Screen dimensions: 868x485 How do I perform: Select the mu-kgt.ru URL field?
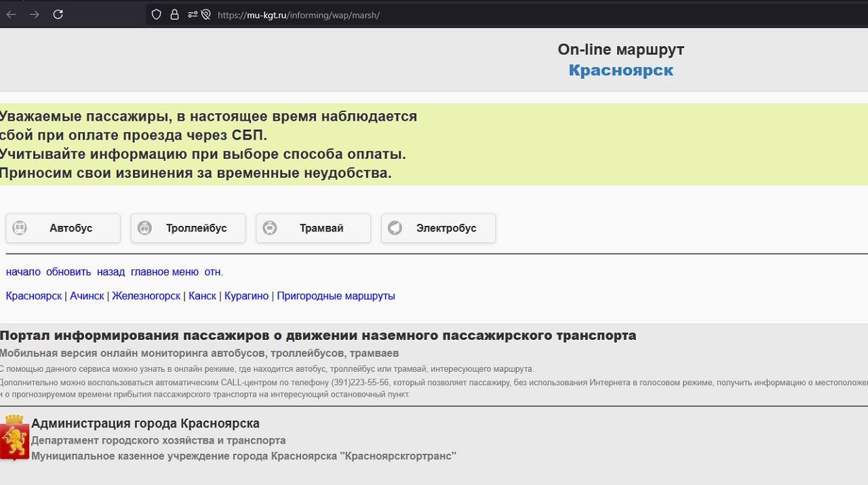coord(298,15)
